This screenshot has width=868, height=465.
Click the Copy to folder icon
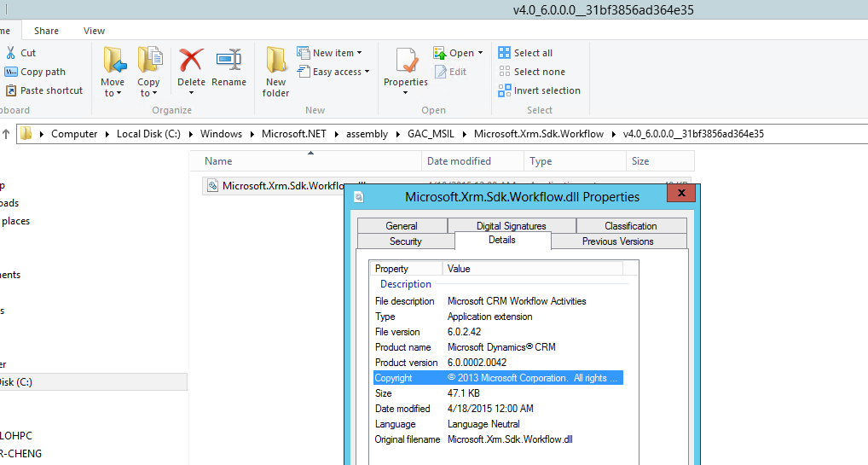(149, 60)
